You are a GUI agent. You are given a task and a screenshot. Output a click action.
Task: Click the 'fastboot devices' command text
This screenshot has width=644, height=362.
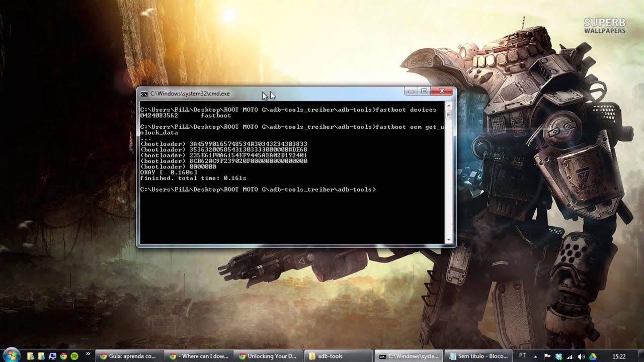tap(406, 110)
